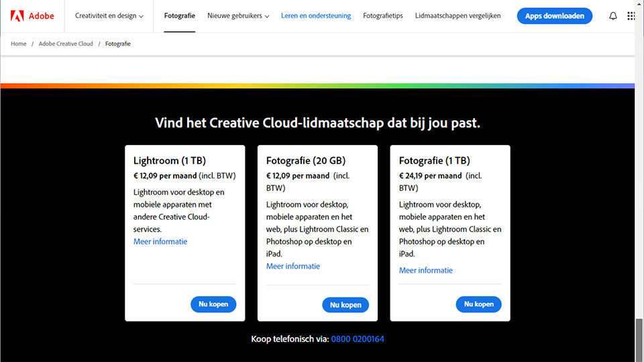This screenshot has height=362, width=644.
Task: Expand the Creativiteit en design menu
Action: 109,16
